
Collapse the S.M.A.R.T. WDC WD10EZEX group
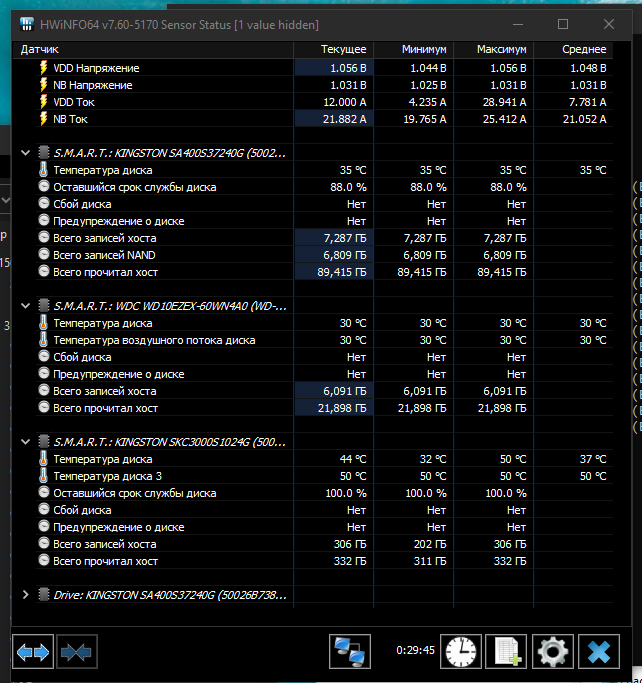[25, 306]
